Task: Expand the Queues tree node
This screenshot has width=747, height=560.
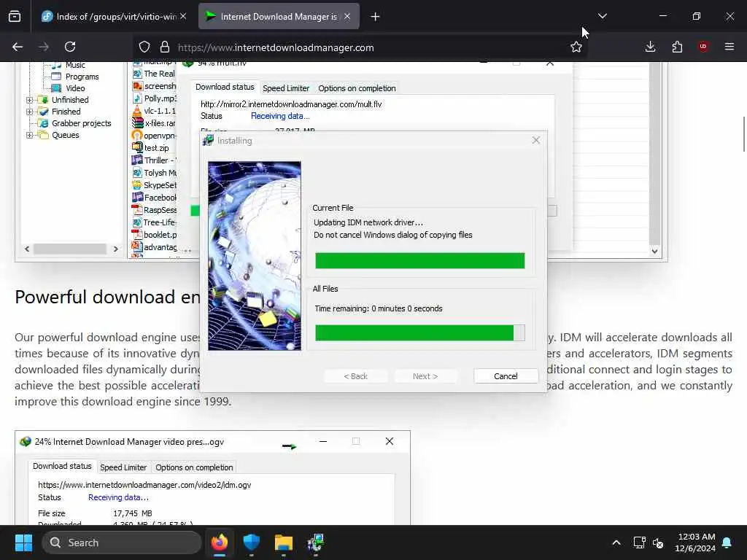Action: [x=29, y=135]
